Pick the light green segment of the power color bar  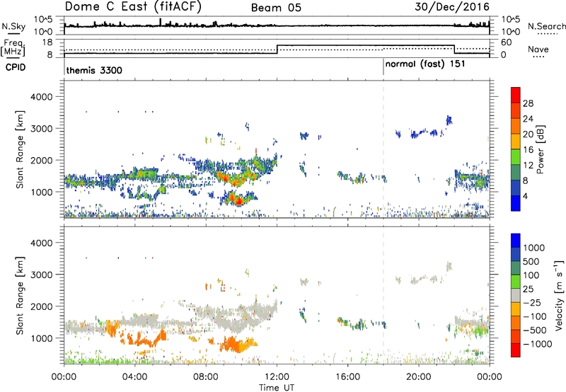[x=516, y=157]
